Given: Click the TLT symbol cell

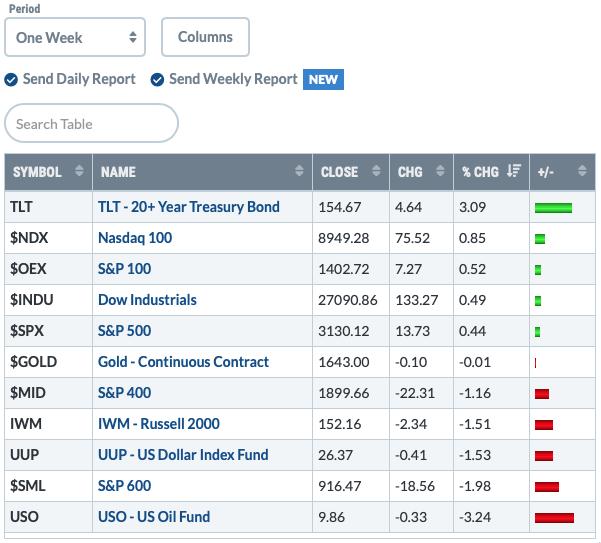Looking at the screenshot, I should click(48, 207).
